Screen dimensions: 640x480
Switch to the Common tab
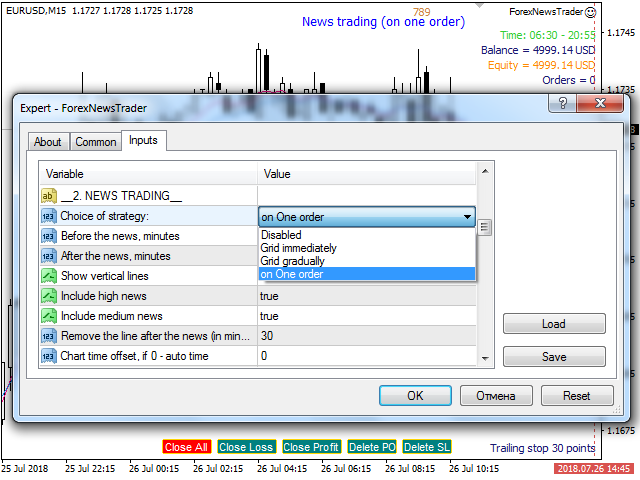[x=96, y=142]
